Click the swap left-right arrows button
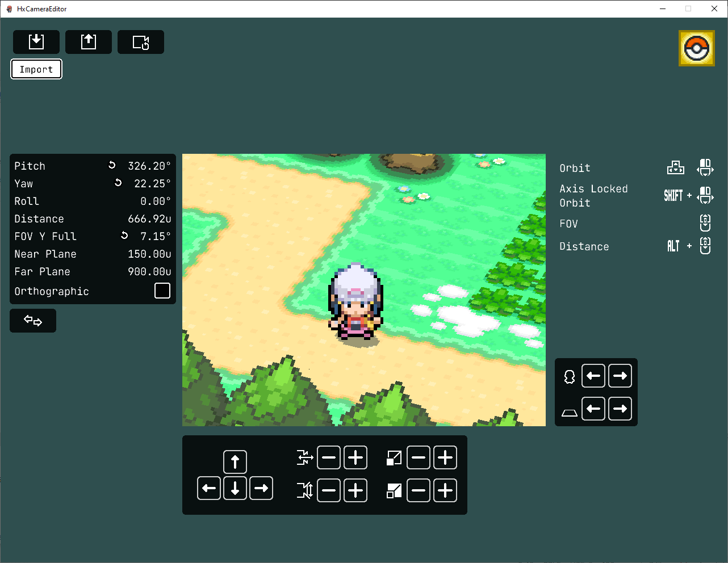This screenshot has width=728, height=563. coord(33,321)
